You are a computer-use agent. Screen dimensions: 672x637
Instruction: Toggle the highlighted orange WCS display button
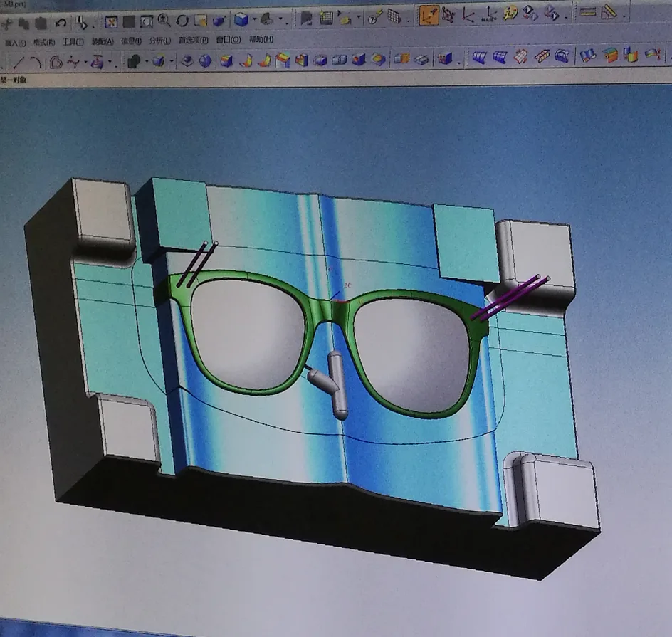pos(429,15)
